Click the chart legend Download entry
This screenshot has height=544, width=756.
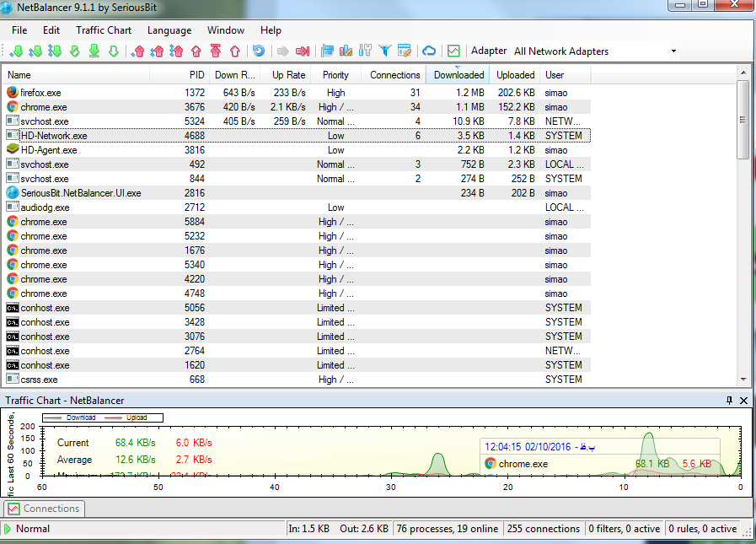tap(71, 417)
